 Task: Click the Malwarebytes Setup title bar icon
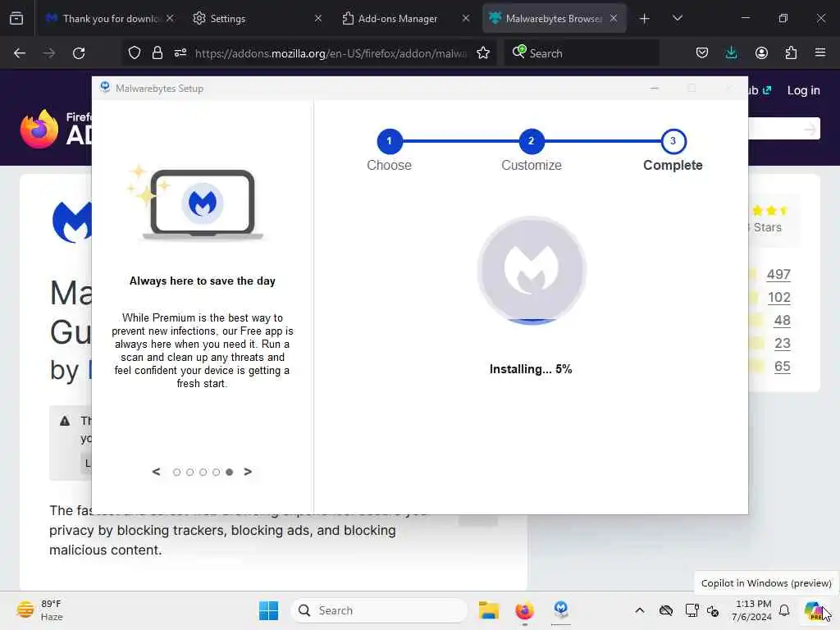pos(105,88)
